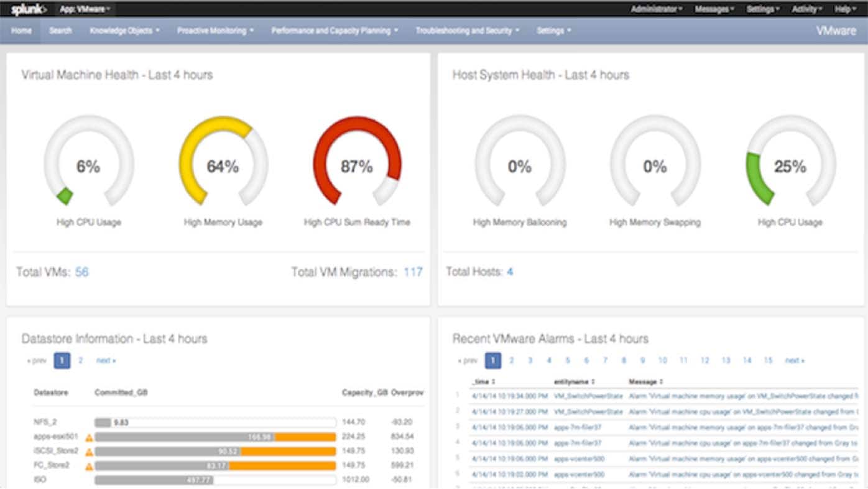Open the Messages dropdown

tap(714, 9)
